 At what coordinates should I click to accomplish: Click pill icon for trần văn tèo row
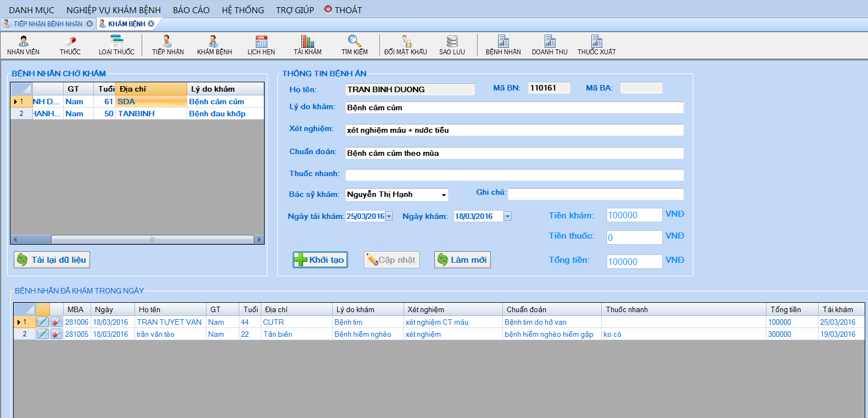57,334
